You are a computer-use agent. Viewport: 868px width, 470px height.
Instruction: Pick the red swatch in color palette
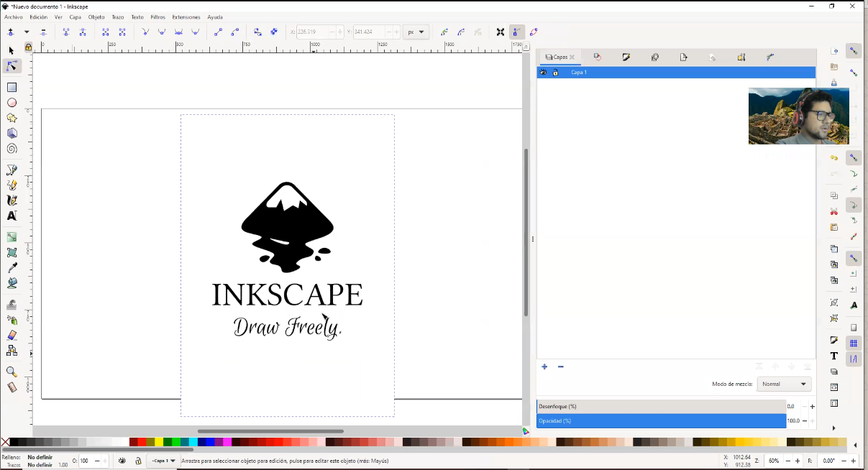pos(142,442)
